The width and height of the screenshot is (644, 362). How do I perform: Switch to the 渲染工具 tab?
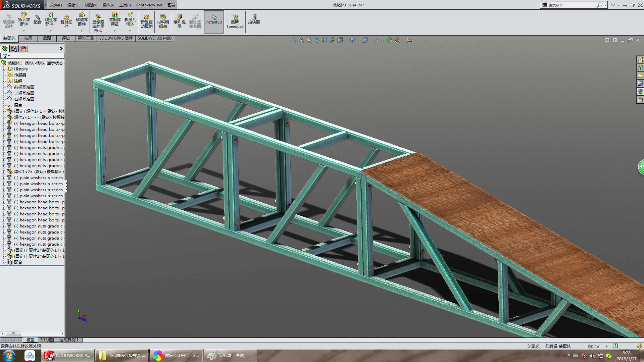(86, 38)
